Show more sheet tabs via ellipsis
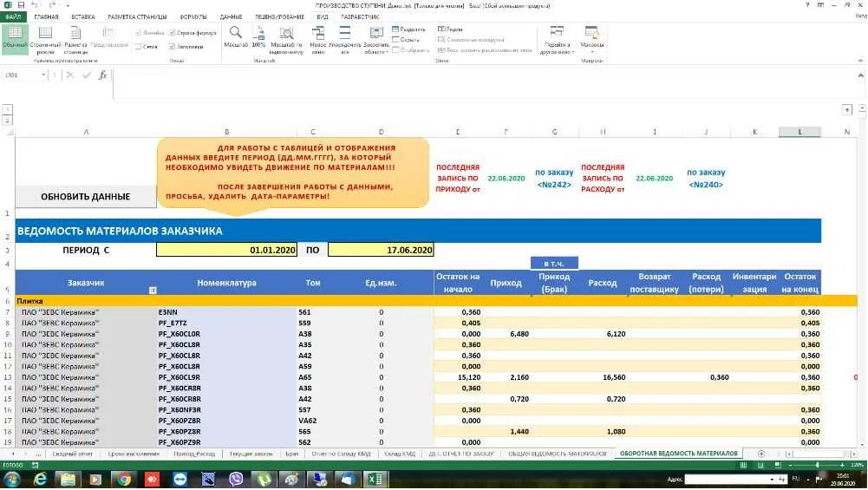The height and width of the screenshot is (490, 868). [x=38, y=454]
